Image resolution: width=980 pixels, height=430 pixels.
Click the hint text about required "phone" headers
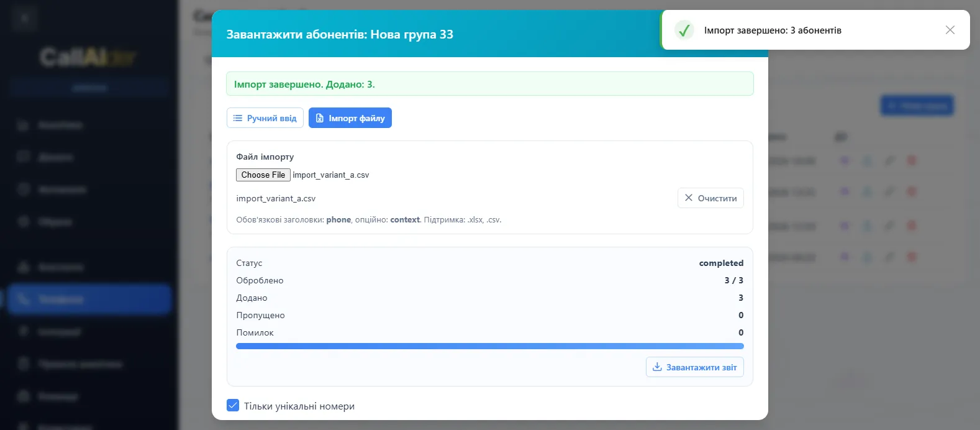tap(369, 220)
